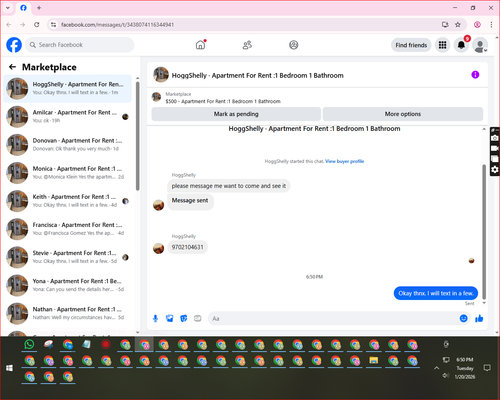Click the red record taskbar icon
Viewport: 500px width, 400px height.
(106, 344)
